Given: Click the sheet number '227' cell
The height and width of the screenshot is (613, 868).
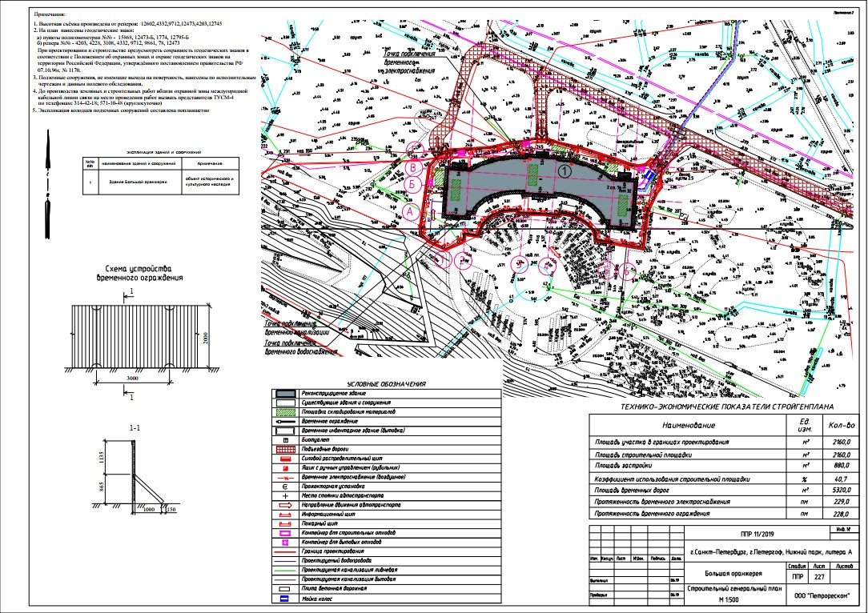Looking at the screenshot, I should click(x=818, y=578).
